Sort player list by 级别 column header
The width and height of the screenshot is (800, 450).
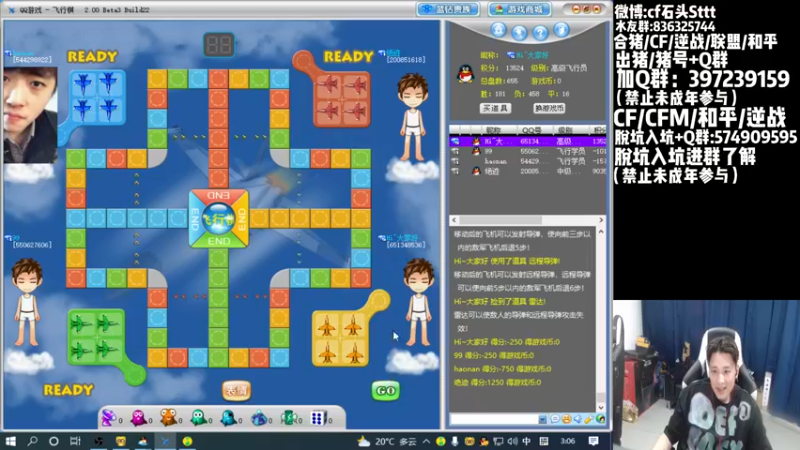pos(566,130)
